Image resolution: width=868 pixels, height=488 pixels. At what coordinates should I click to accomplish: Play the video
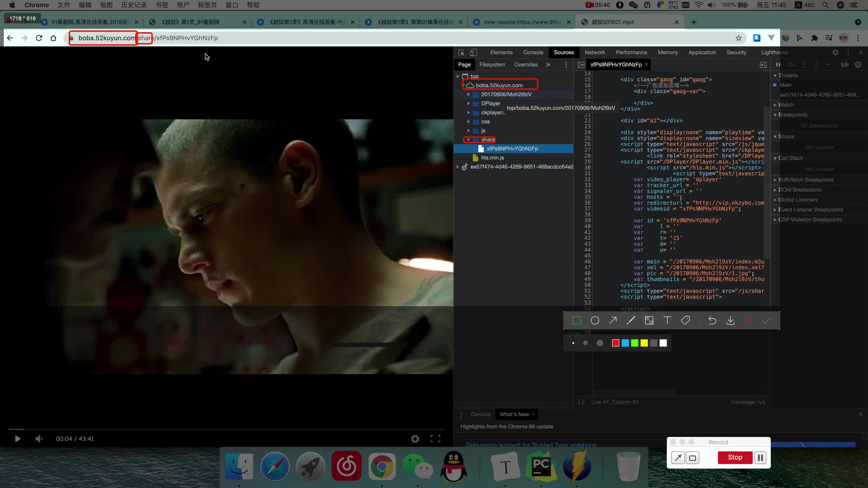tap(18, 439)
